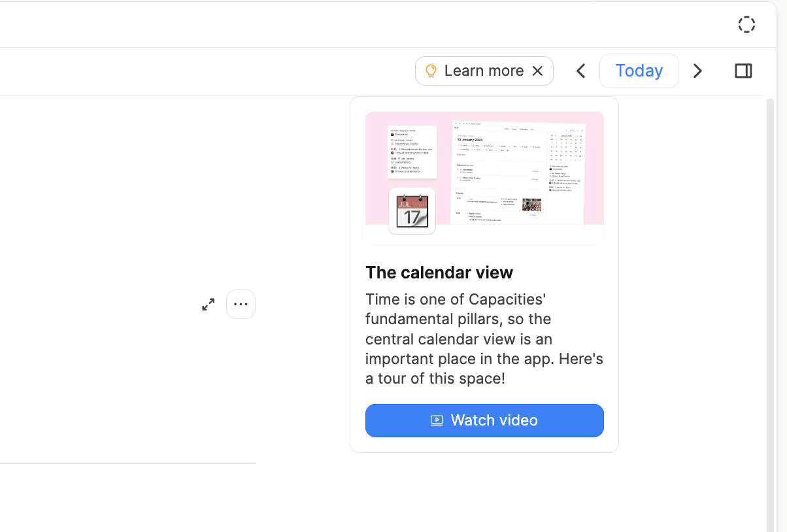Image resolution: width=787 pixels, height=532 pixels.
Task: Click the white notes card in preview
Action: tap(412, 152)
